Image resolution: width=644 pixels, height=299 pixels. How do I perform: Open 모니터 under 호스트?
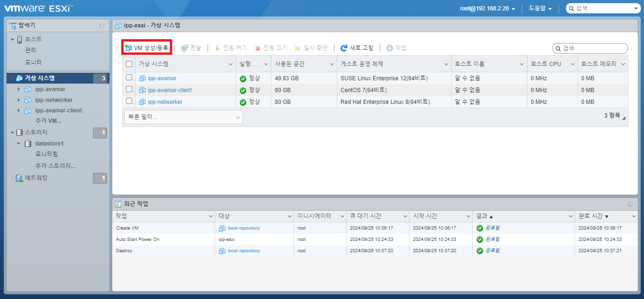(x=33, y=62)
